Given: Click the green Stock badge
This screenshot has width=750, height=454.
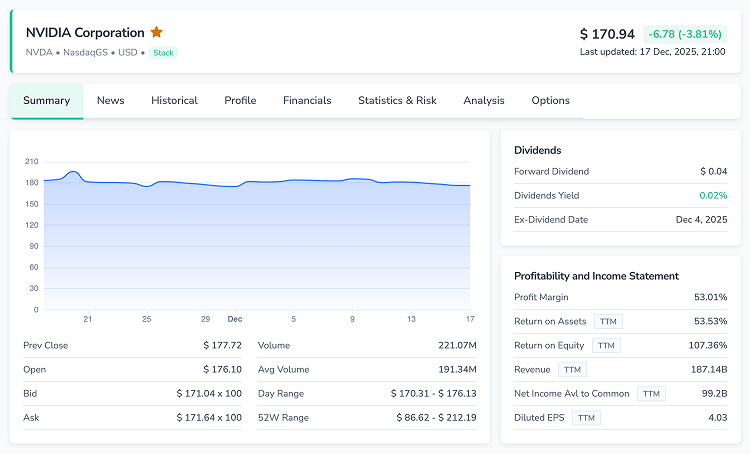Looking at the screenshot, I should pos(163,52).
